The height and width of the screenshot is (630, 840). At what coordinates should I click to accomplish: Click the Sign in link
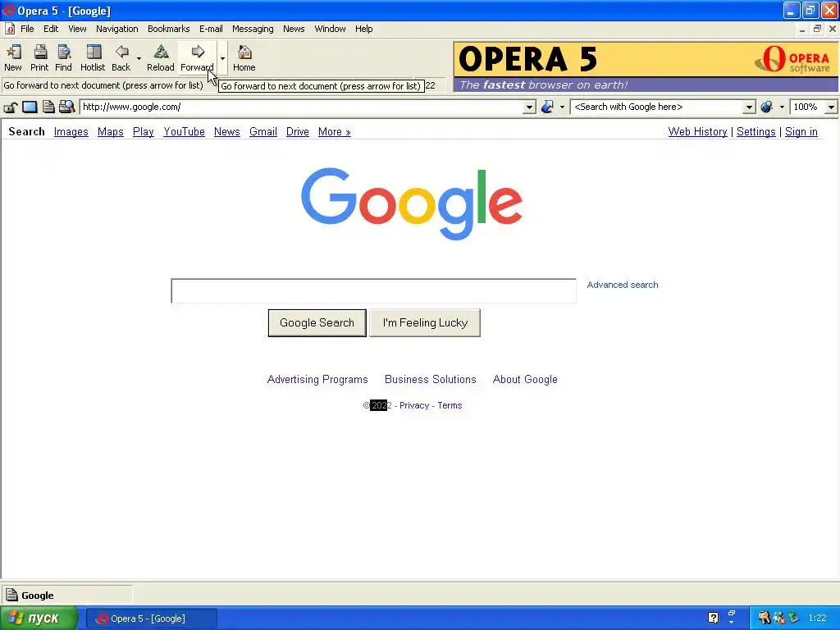click(x=801, y=132)
